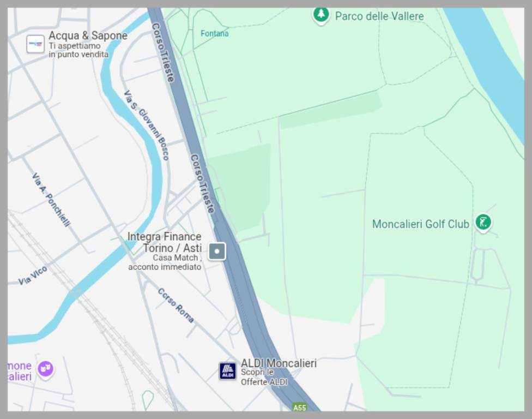Select the Parco delle Vallere text label

[x=379, y=16]
